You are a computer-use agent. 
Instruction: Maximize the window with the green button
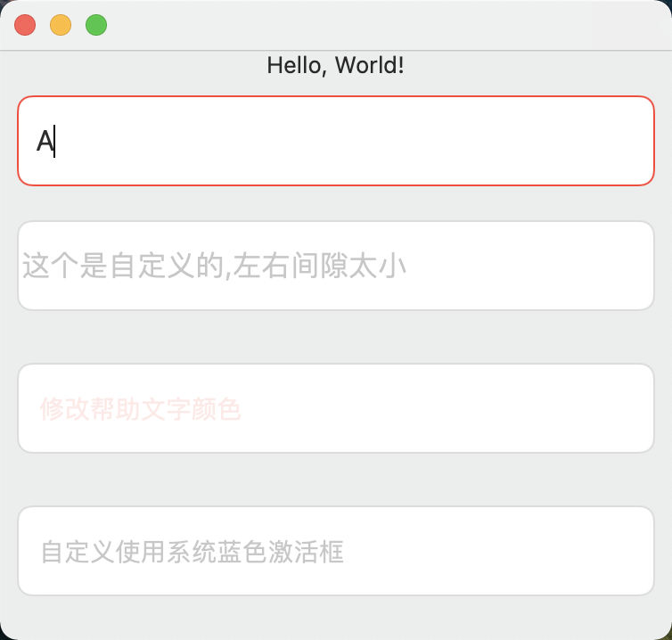pos(96,25)
